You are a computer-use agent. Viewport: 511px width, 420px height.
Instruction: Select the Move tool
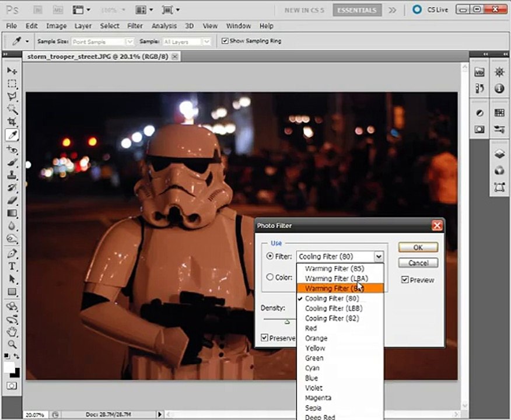click(12, 71)
